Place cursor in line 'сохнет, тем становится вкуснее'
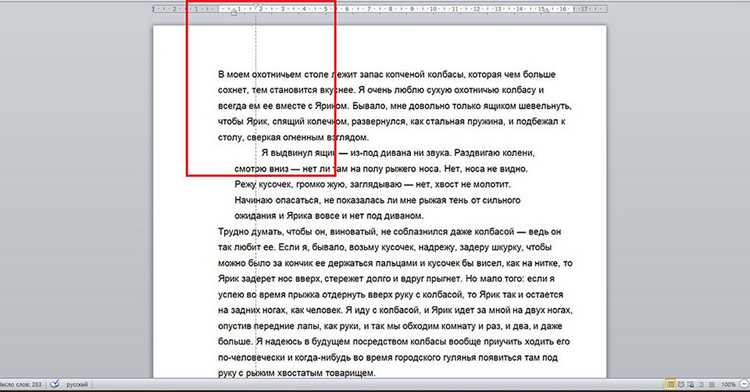Viewport: 750px width, 392px height. click(381, 90)
